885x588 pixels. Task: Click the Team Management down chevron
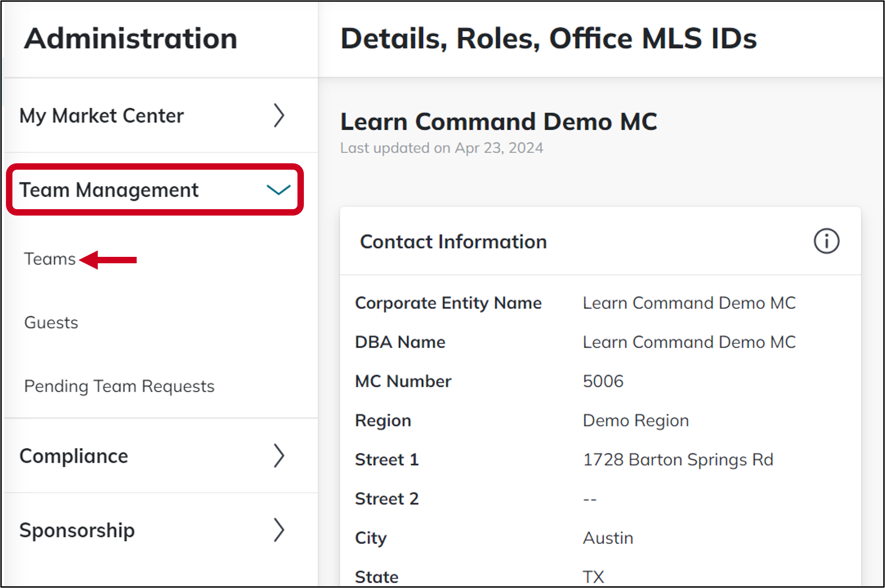[278, 189]
